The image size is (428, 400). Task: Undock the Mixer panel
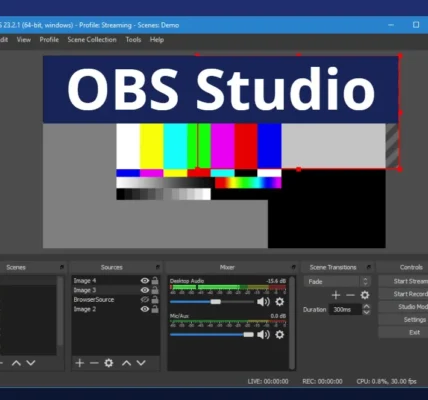pyautogui.click(x=294, y=267)
